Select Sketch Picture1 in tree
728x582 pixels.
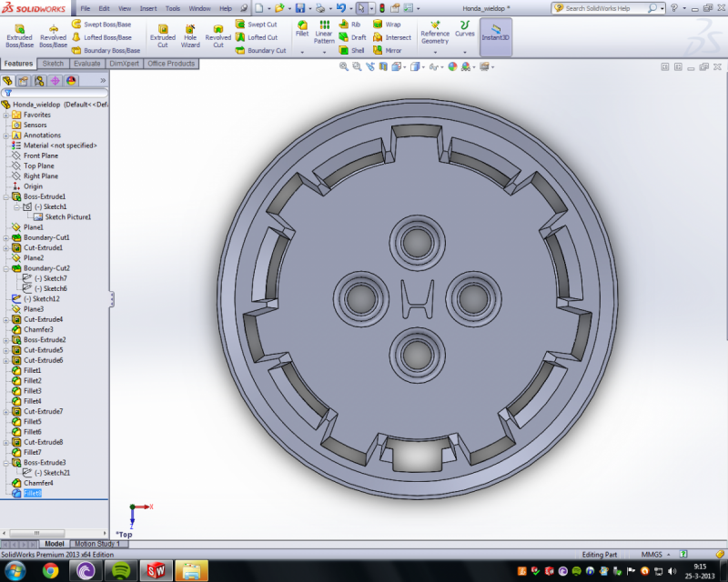click(x=63, y=216)
